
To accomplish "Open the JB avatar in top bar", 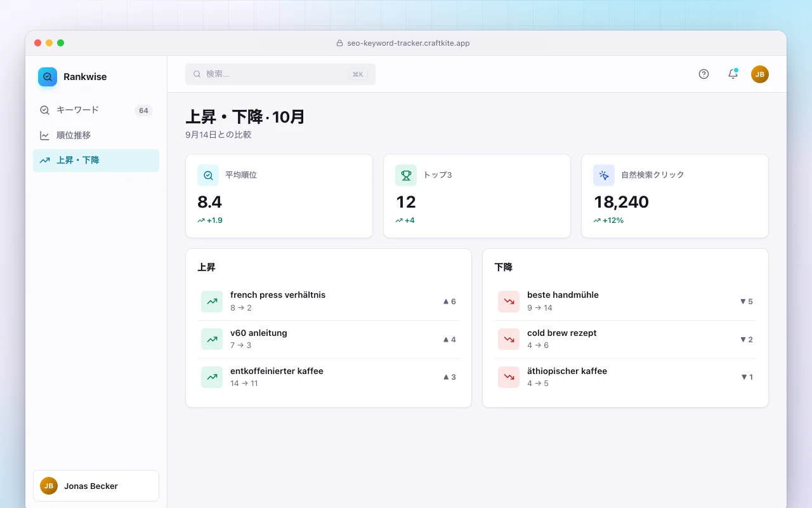I will tap(760, 74).
